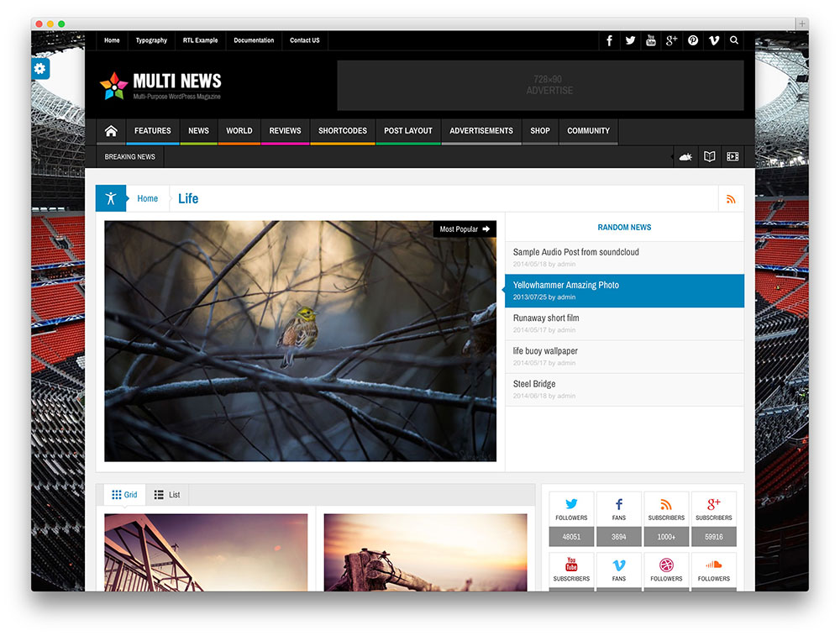Image resolution: width=840 pixels, height=636 pixels.
Task: Open the magazine reader icon
Action: click(709, 156)
